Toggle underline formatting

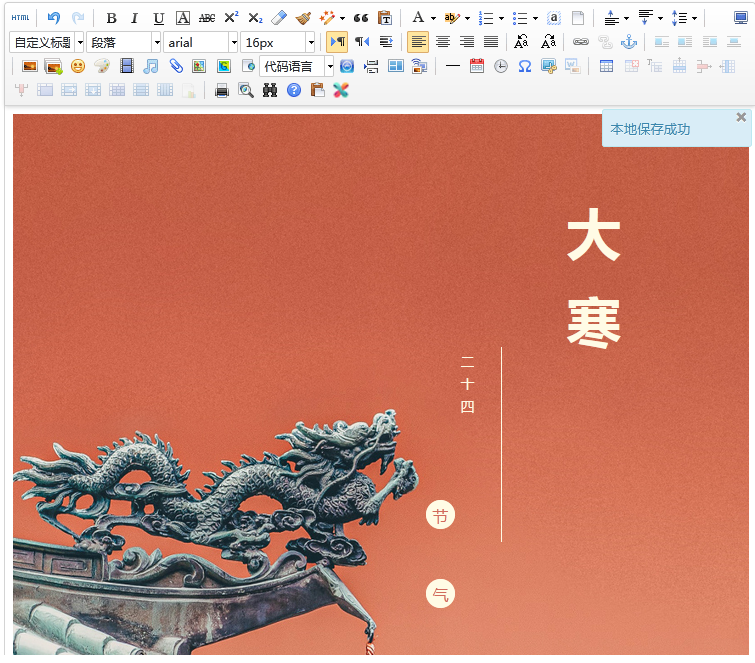pyautogui.click(x=158, y=18)
